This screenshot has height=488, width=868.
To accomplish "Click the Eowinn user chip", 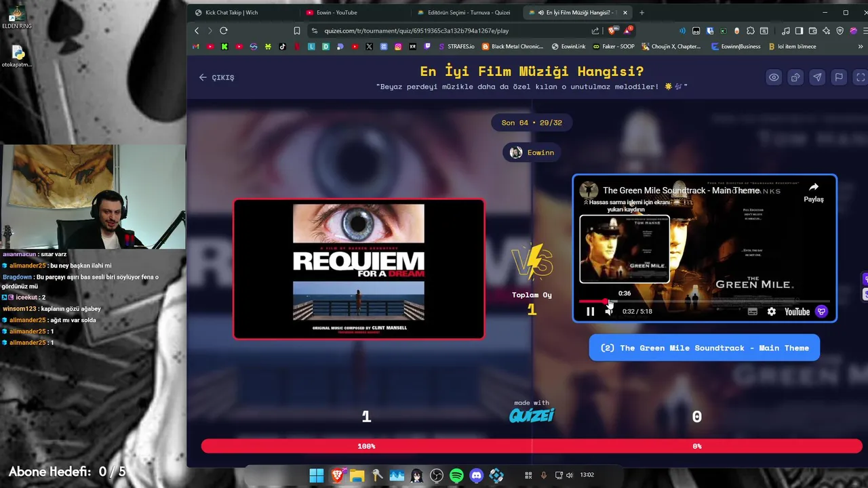I will (532, 152).
